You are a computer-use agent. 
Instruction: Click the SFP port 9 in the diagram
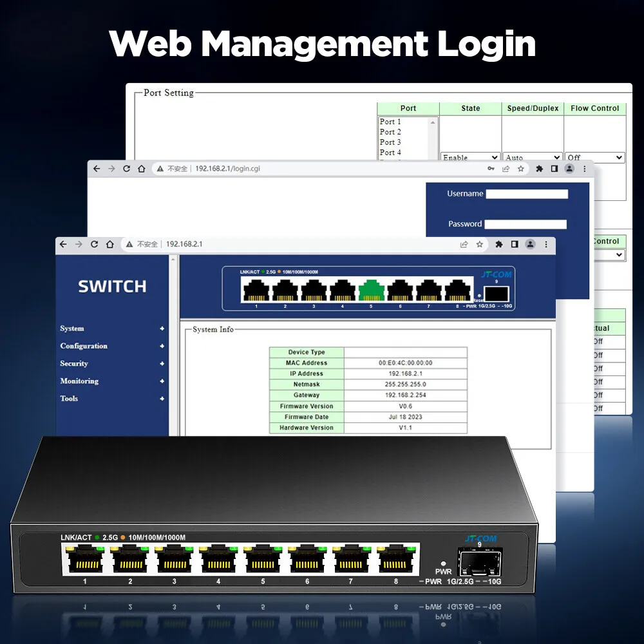(497, 294)
